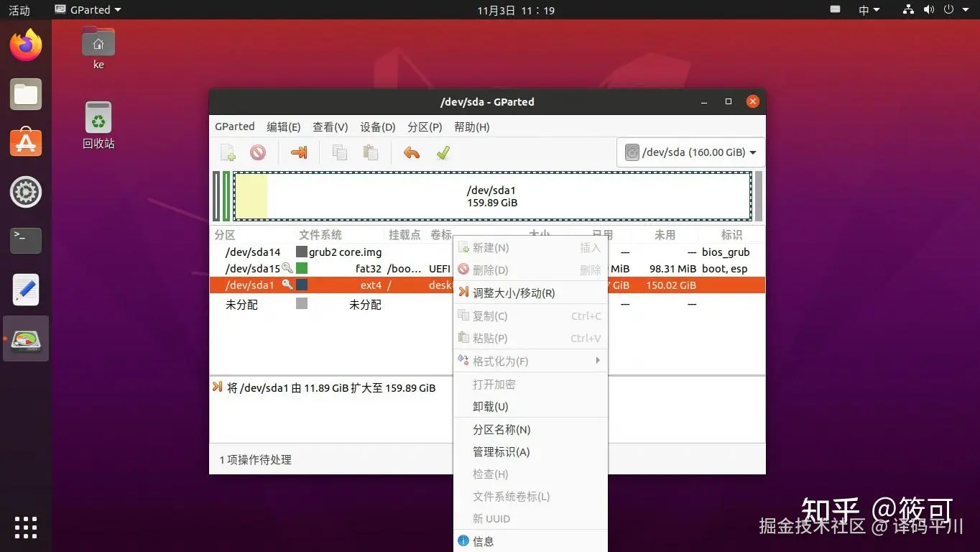Click the bios_grub flag cell
The height and width of the screenshot is (552, 980).
(726, 252)
